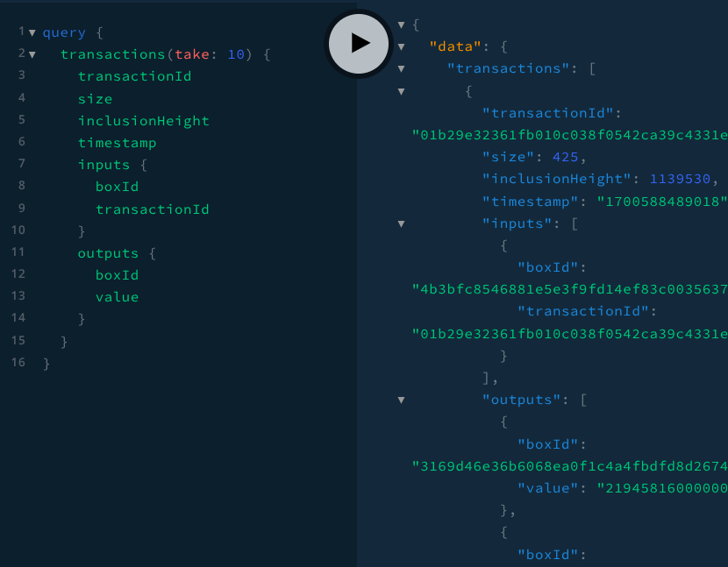Screen dimensions: 728x567
Task: Click timestamp field on line 6
Action: point(117,143)
